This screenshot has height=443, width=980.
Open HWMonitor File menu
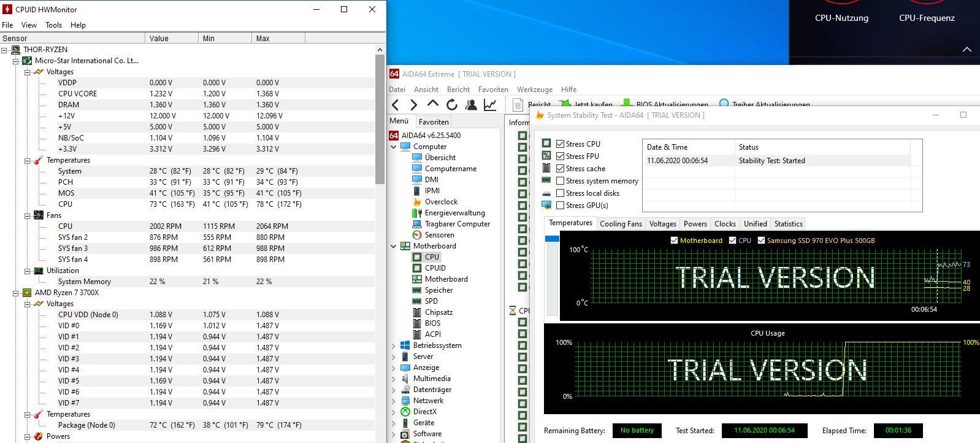pyautogui.click(x=7, y=25)
